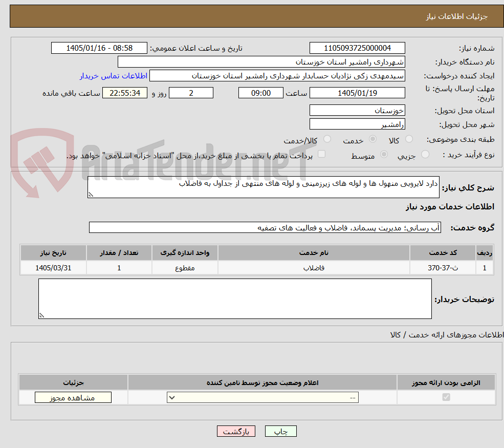Click the اعلام وضعیت مجوز توسط تامین کننده header
Viewport: 504px width, 448px height.
pos(262,382)
